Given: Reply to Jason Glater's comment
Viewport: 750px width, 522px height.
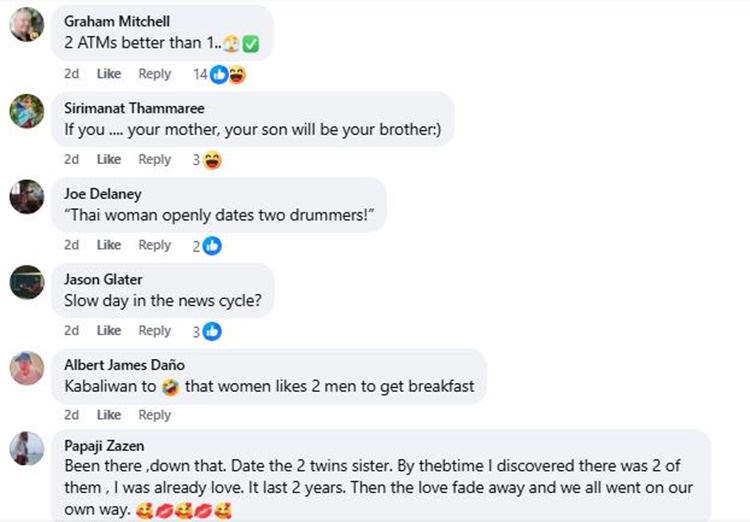Looking at the screenshot, I should click(x=155, y=331).
